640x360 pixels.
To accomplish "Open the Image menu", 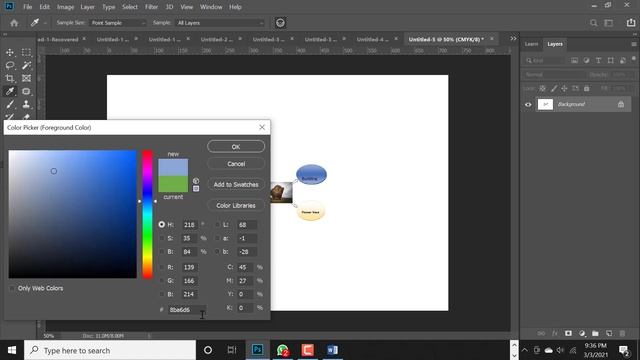I will coord(65,7).
